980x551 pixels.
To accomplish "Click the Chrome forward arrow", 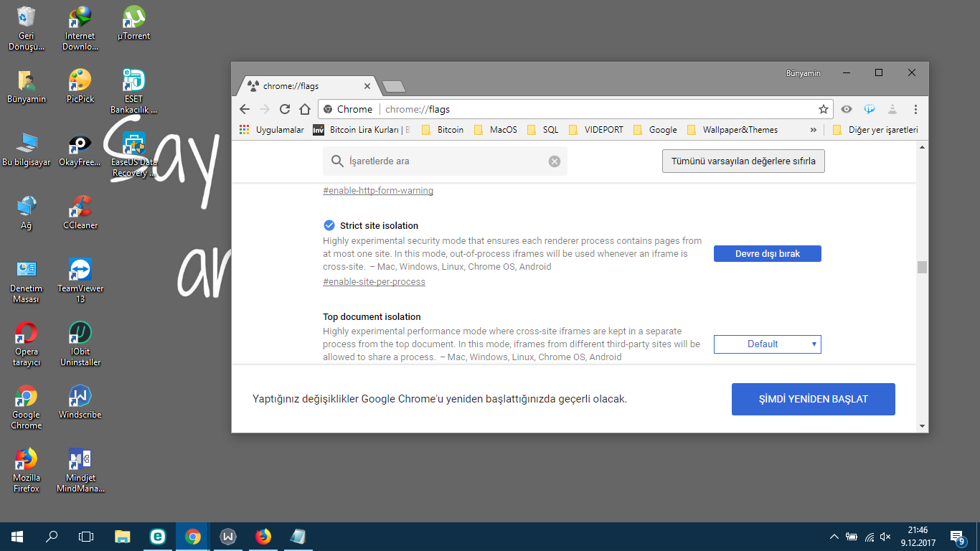I will point(264,109).
